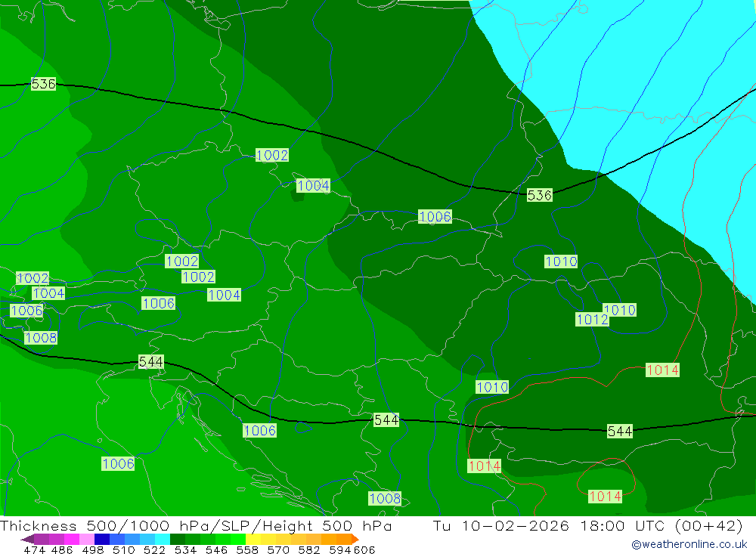Click the orange arrow at the legend's right end

pos(355,539)
